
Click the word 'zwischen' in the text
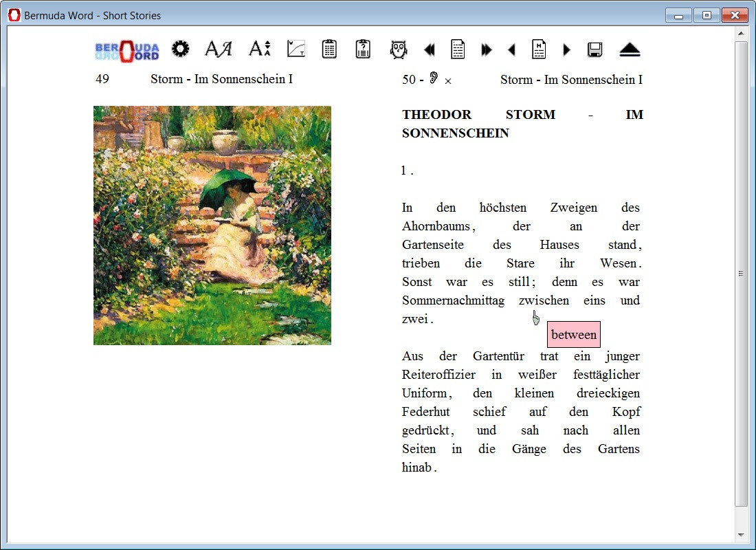[544, 300]
